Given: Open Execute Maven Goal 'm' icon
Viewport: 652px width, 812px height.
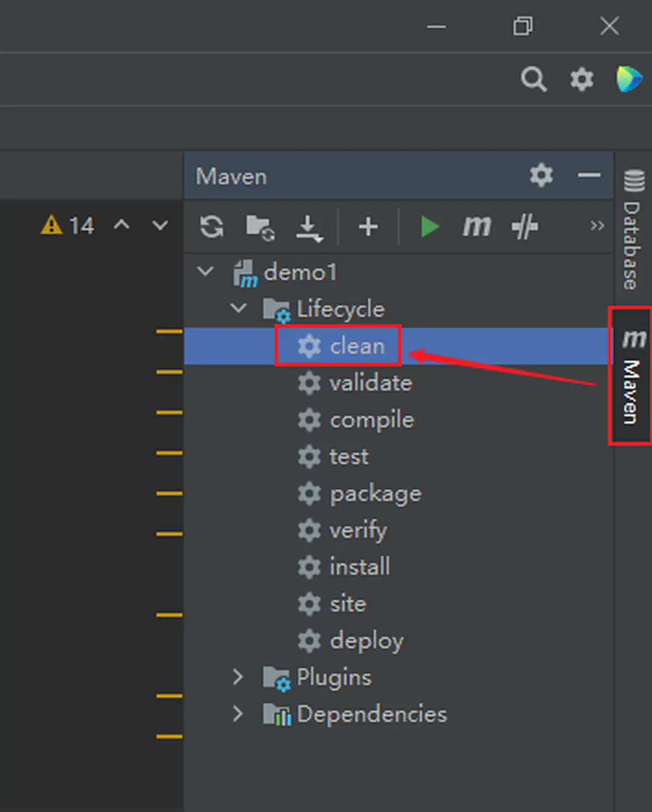Looking at the screenshot, I should click(x=477, y=226).
